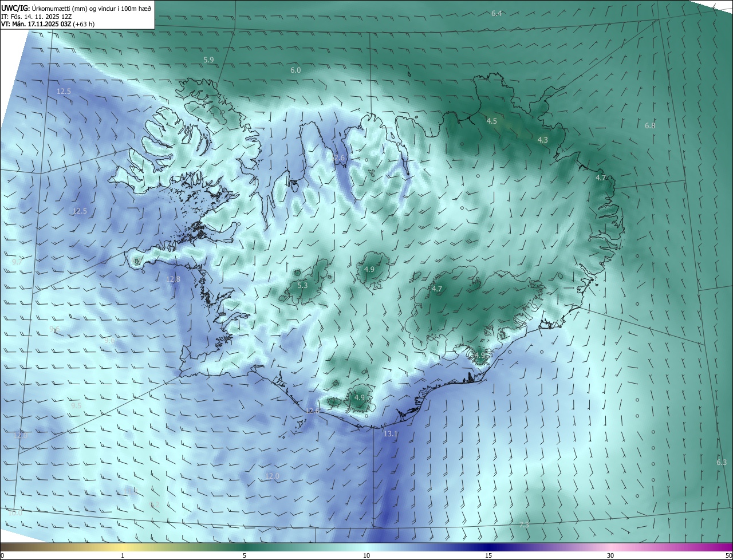
Task: Click the 4.5 value label on the map
Action: point(492,121)
